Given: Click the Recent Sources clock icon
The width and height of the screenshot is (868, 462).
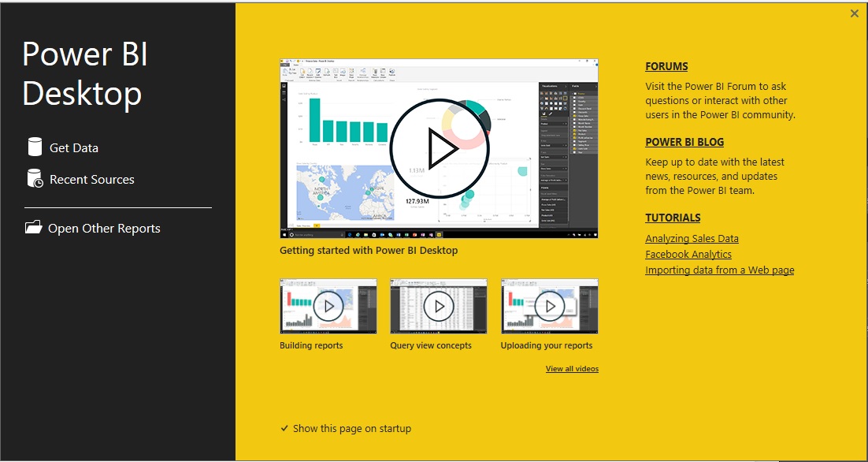Looking at the screenshot, I should [35, 179].
